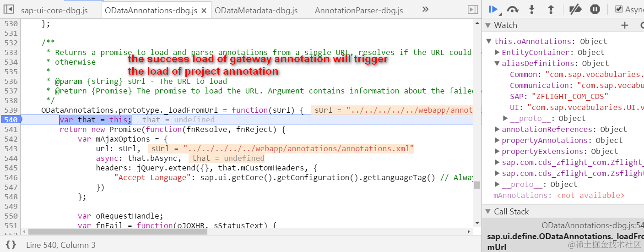The image size is (644, 252).
Task: Click line number 543 in gutter
Action: 11,148
